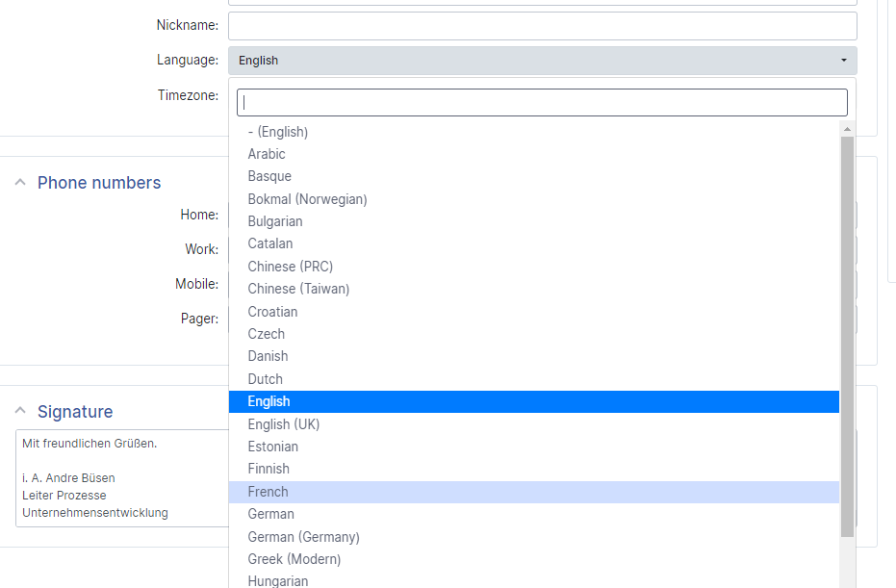
Task: Pick the English (UK) option
Action: [x=534, y=424]
